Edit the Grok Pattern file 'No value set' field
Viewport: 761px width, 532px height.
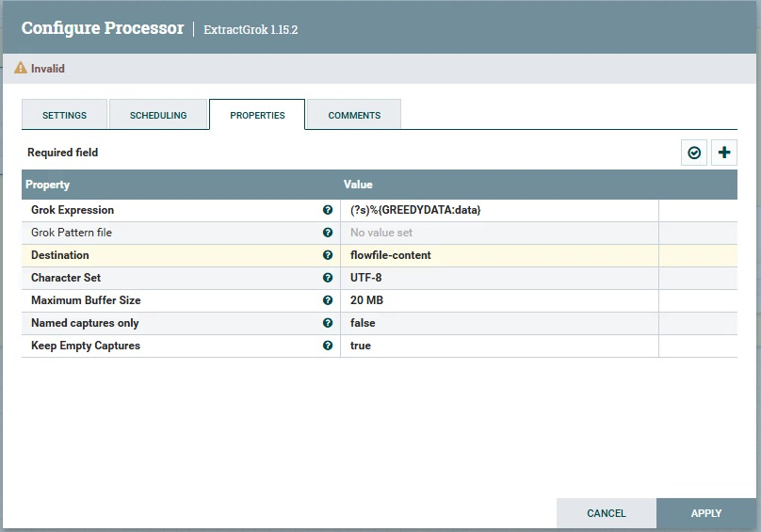pos(499,233)
